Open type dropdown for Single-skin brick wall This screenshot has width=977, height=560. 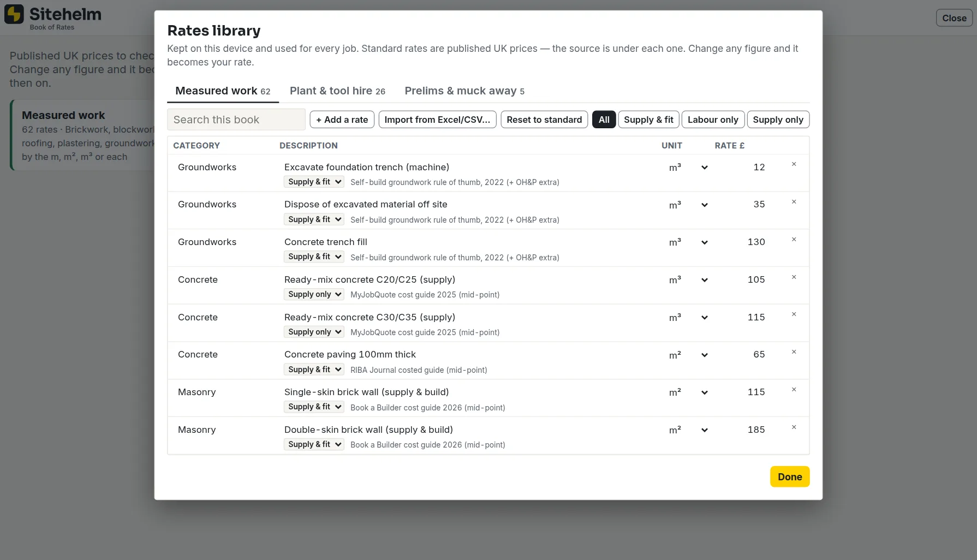coord(314,407)
